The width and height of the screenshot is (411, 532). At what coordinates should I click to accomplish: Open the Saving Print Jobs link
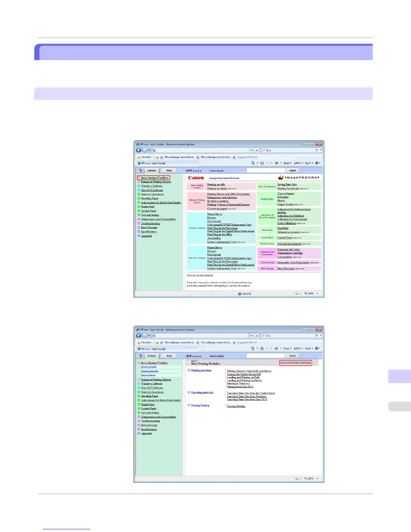[287, 184]
